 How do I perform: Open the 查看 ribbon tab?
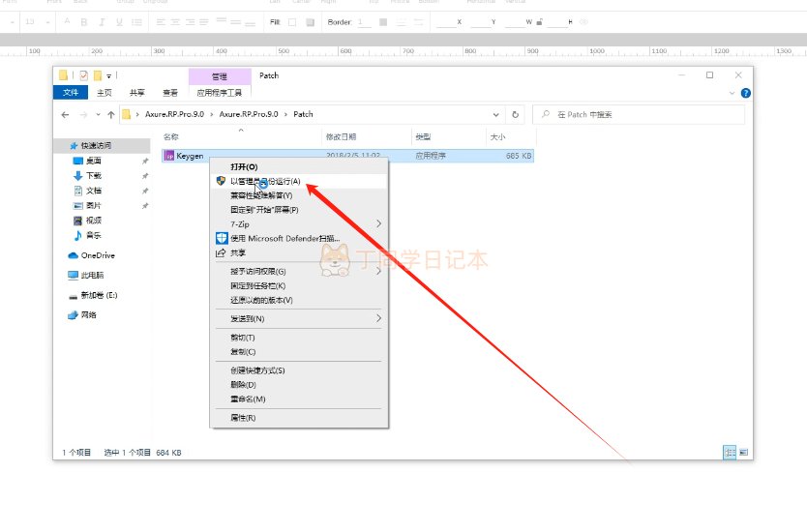(x=170, y=93)
